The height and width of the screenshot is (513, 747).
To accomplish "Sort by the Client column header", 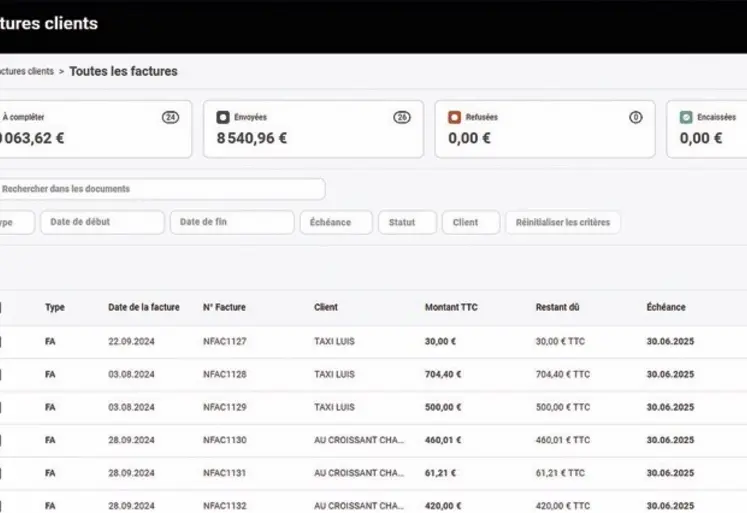I will pyautogui.click(x=326, y=308).
